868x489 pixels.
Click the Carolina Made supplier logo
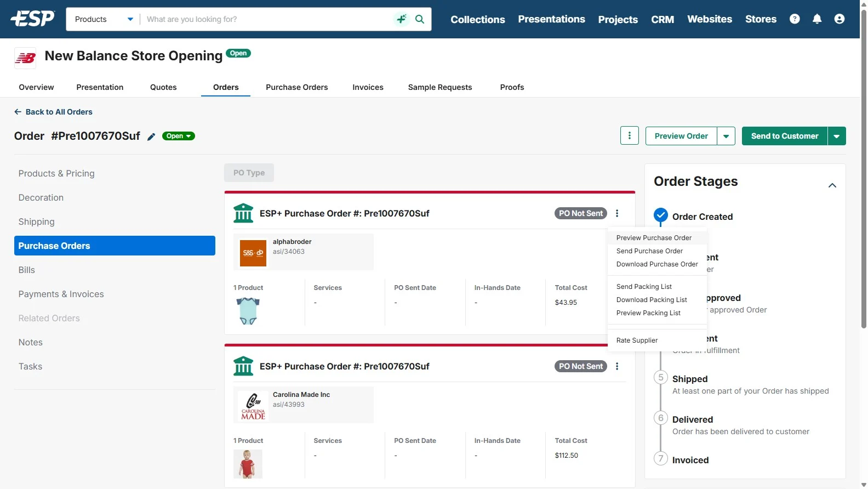(253, 406)
